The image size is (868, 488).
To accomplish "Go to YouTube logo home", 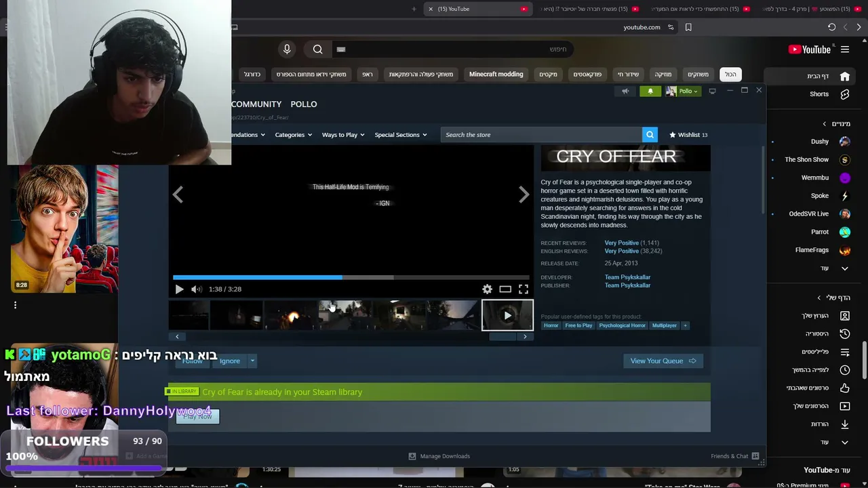I will coord(810,49).
